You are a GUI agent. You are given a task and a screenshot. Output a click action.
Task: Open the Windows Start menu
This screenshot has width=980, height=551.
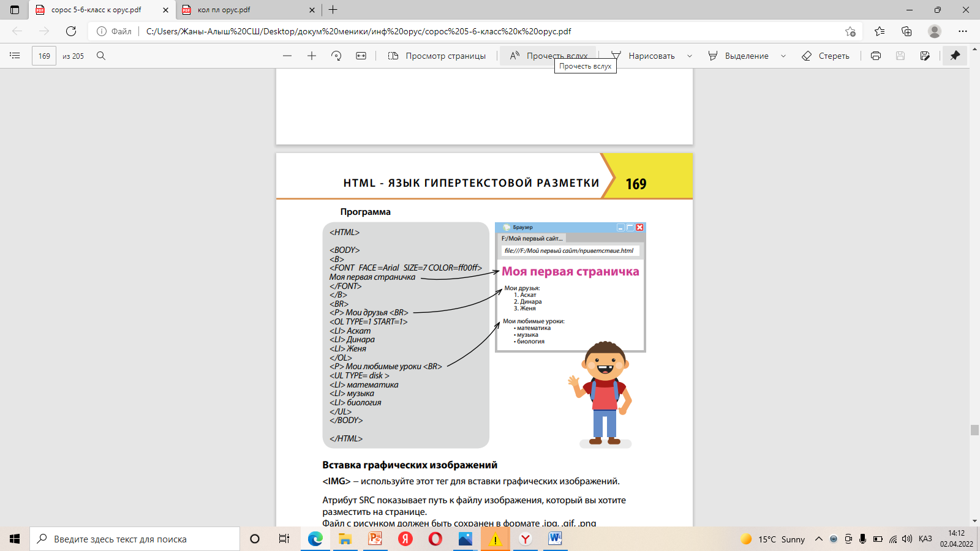point(15,539)
